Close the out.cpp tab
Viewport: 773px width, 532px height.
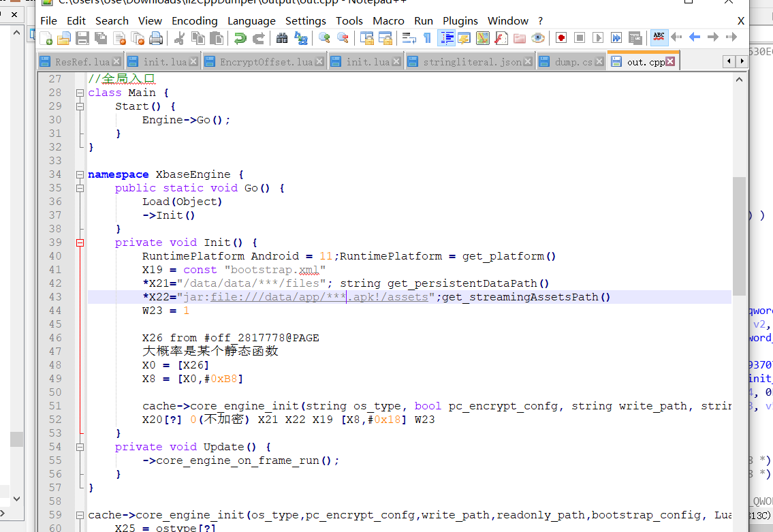click(670, 62)
